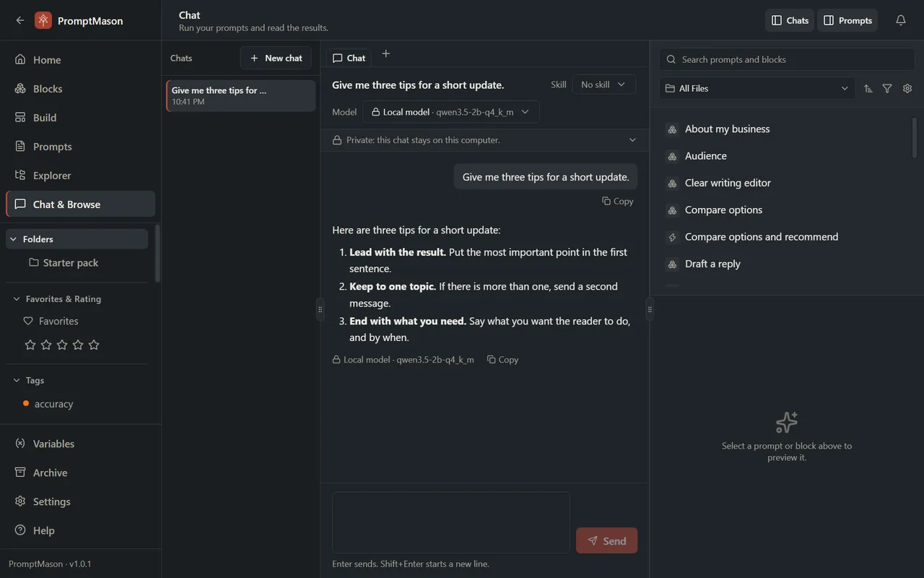Open the Local model dropdown
924x578 pixels.
pos(451,112)
